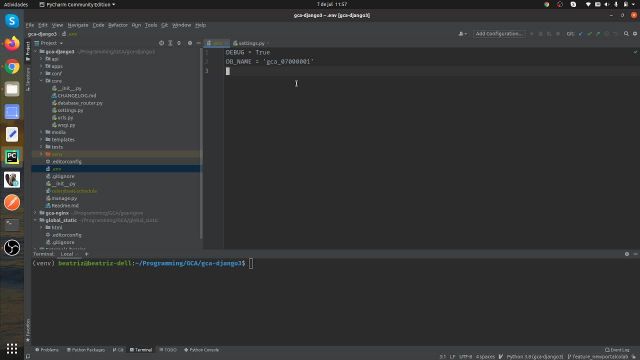
Task: Open the File menu
Action: 30,25
